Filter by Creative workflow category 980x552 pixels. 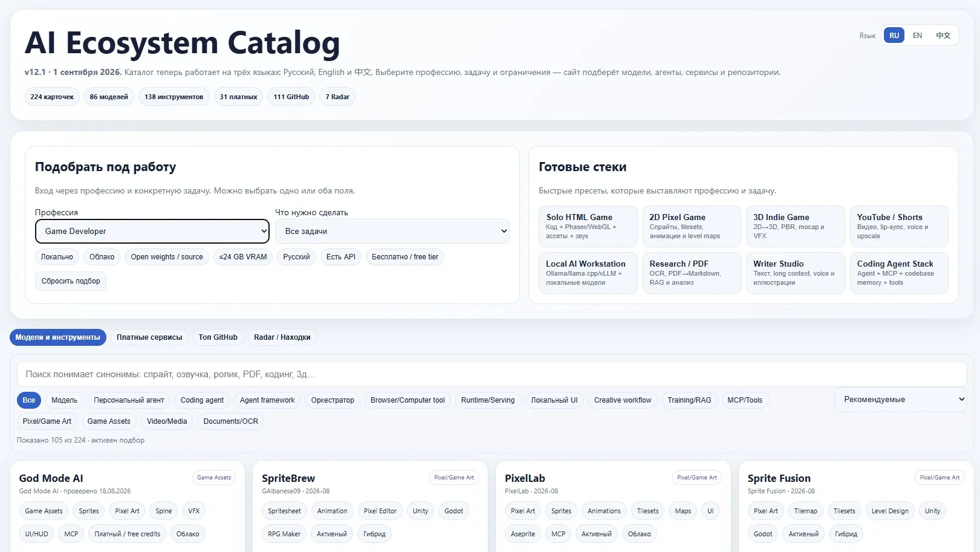(623, 400)
